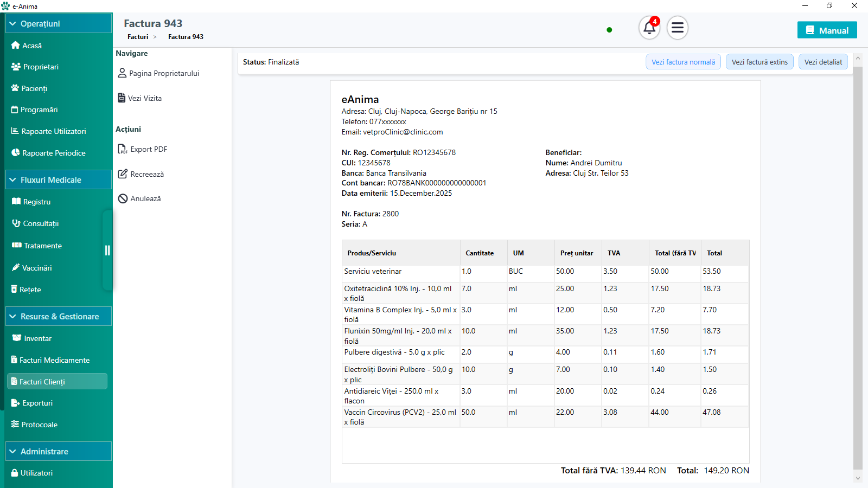Click the sidebar collapse handle

pyautogui.click(x=107, y=250)
